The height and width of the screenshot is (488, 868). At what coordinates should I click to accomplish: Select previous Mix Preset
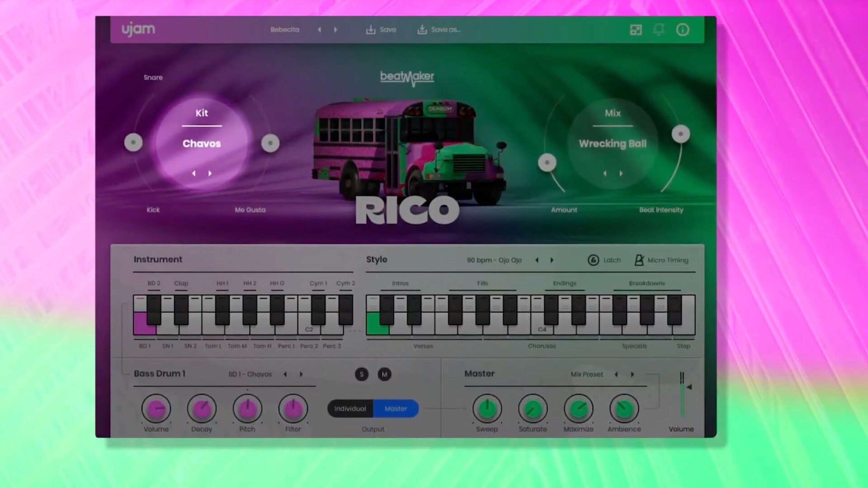coord(616,374)
